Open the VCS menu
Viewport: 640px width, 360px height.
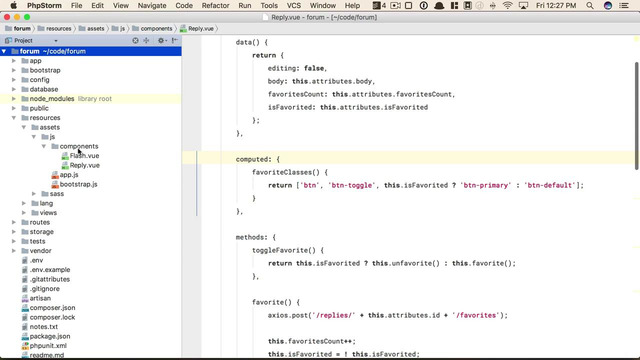pos(294,5)
